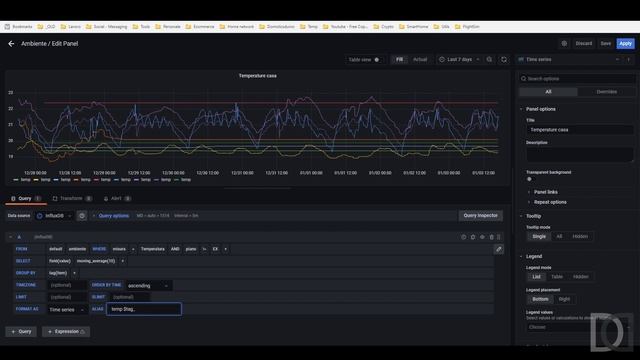
Task: Click the plus after the WHERE conditions
Action: [x=225, y=249]
